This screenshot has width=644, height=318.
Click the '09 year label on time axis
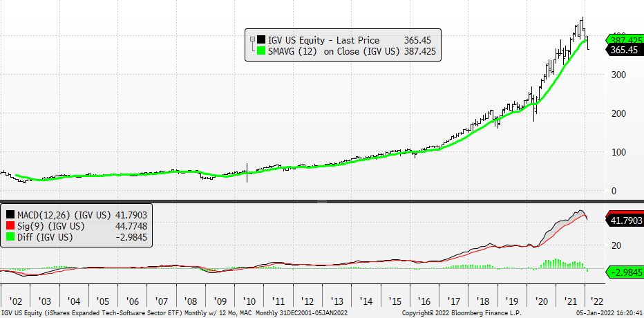coord(220,300)
